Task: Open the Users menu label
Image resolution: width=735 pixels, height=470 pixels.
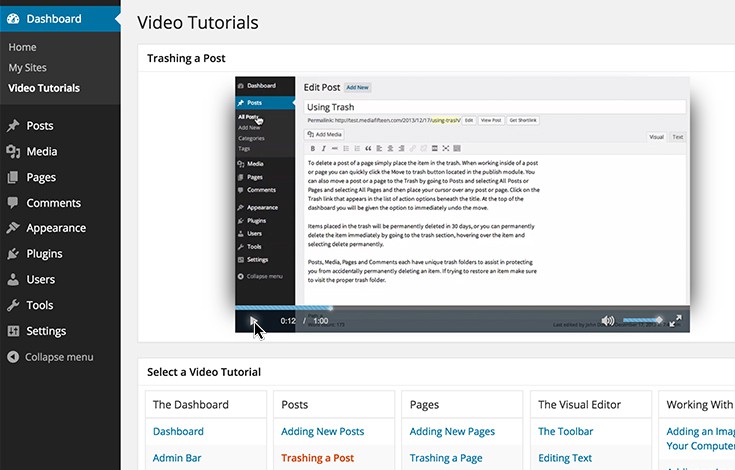Action: point(40,279)
